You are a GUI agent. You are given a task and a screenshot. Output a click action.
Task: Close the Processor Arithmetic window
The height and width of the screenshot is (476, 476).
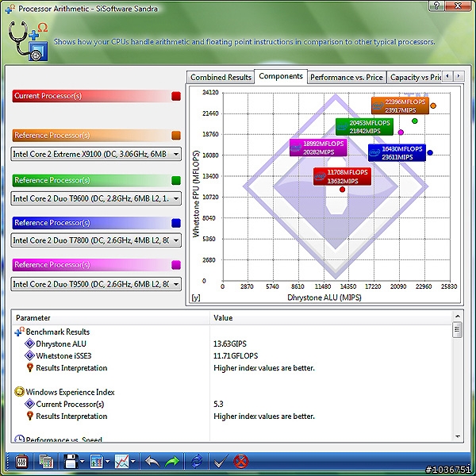pyautogui.click(x=458, y=6)
